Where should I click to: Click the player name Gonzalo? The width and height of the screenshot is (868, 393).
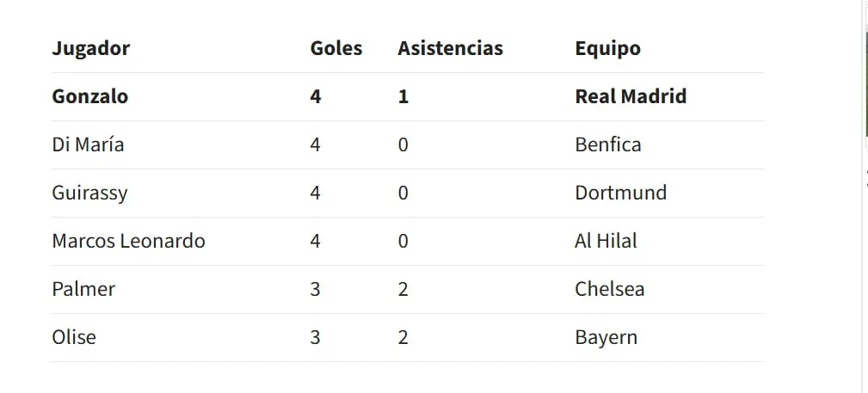point(90,96)
